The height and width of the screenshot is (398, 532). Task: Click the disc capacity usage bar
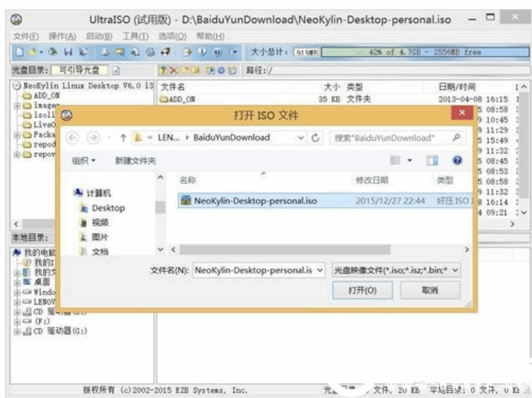pos(424,52)
